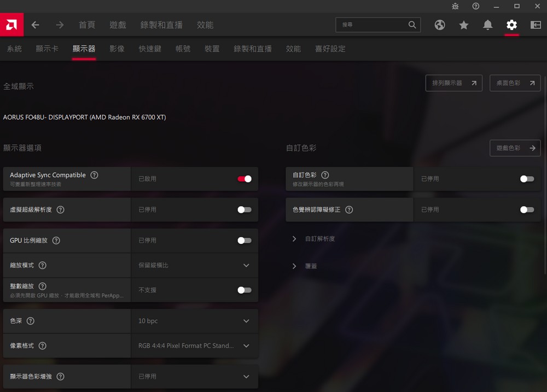Select the 顯示器 tab

[84, 49]
